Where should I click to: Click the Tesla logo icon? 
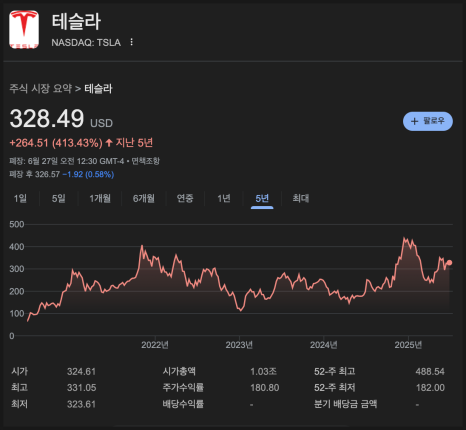tap(24, 29)
